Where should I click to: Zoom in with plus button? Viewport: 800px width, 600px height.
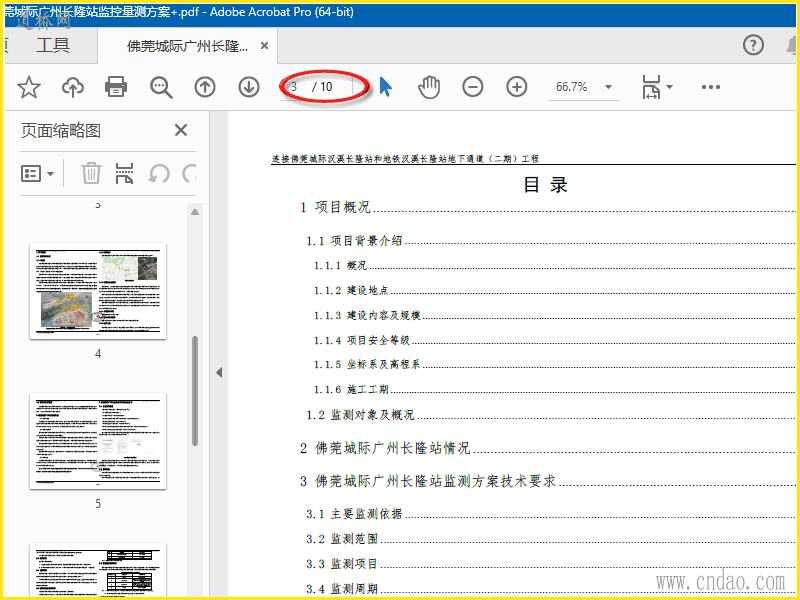516,87
